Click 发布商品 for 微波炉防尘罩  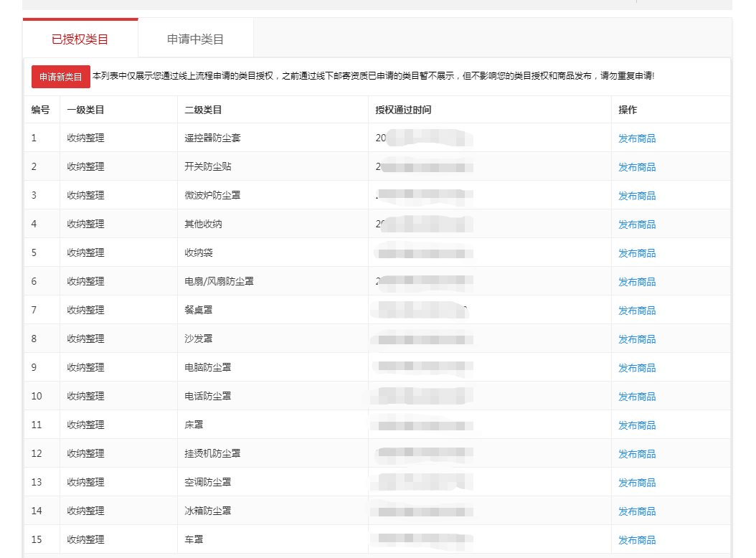[637, 196]
